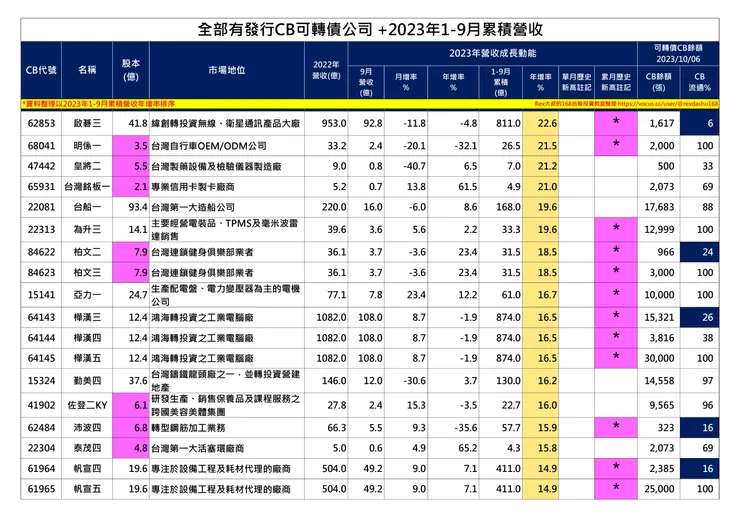Click the name 台船一
Screen dimensions: 740x523
pos(87,207)
